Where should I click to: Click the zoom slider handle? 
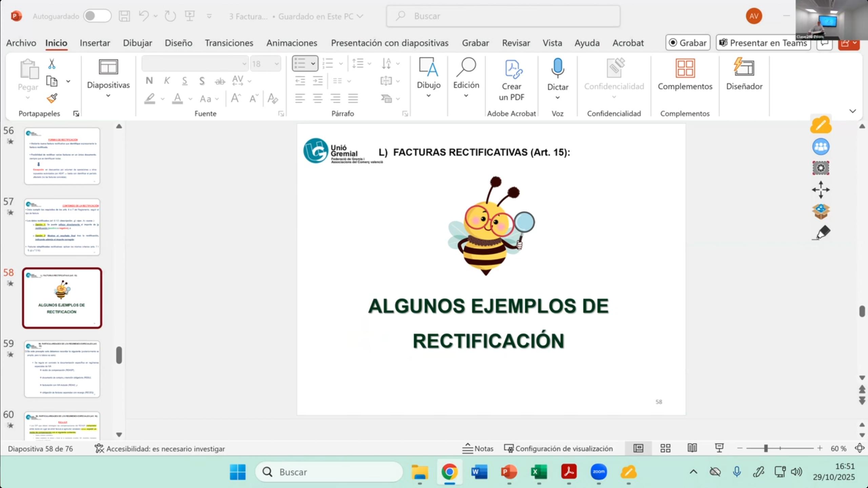pos(766,448)
